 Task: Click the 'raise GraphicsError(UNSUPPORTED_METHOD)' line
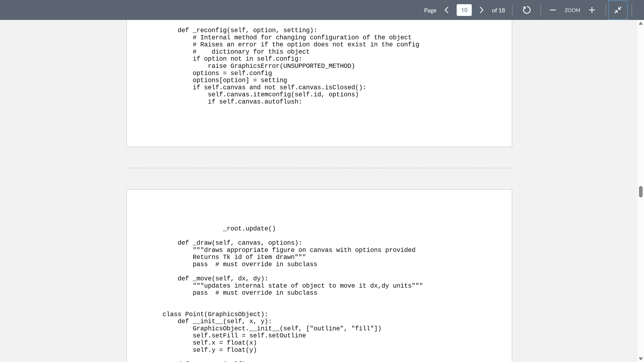[x=281, y=66]
